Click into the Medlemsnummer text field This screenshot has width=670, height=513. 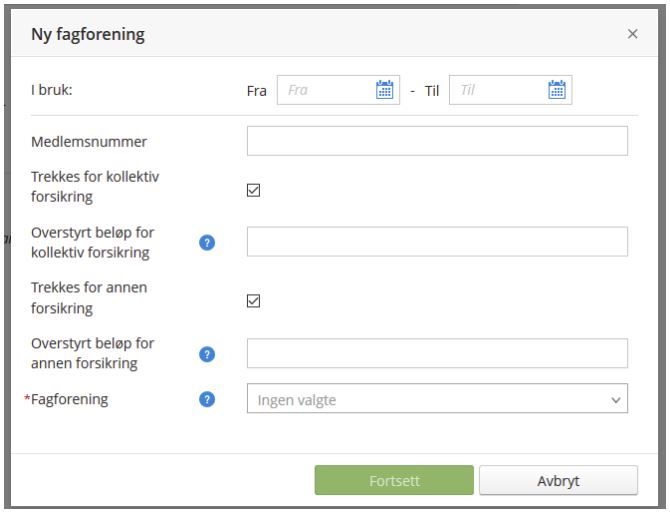coord(437,141)
